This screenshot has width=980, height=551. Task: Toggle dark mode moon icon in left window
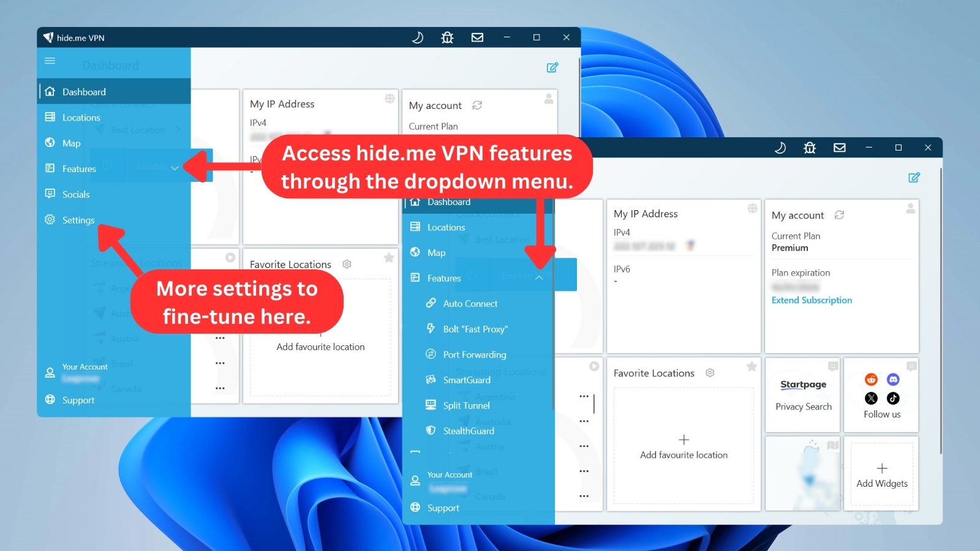(x=418, y=37)
